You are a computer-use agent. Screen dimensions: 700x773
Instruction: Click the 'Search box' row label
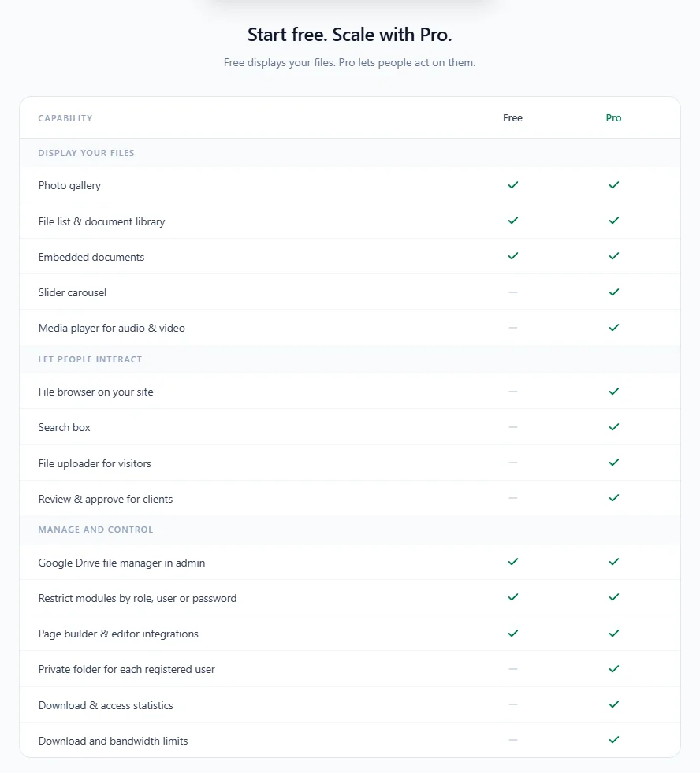[64, 427]
